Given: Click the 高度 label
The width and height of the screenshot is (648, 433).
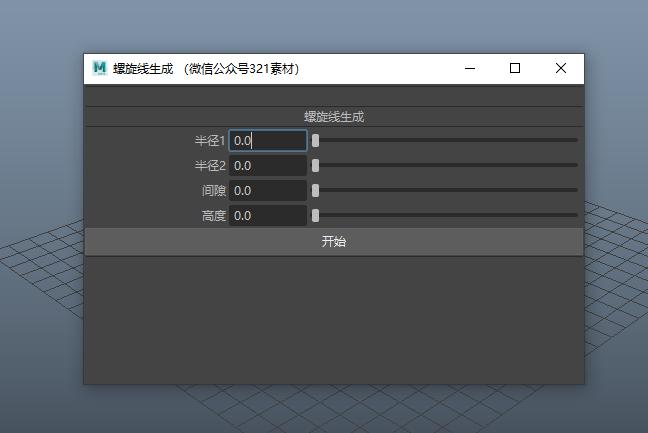Looking at the screenshot, I should 213,216.
